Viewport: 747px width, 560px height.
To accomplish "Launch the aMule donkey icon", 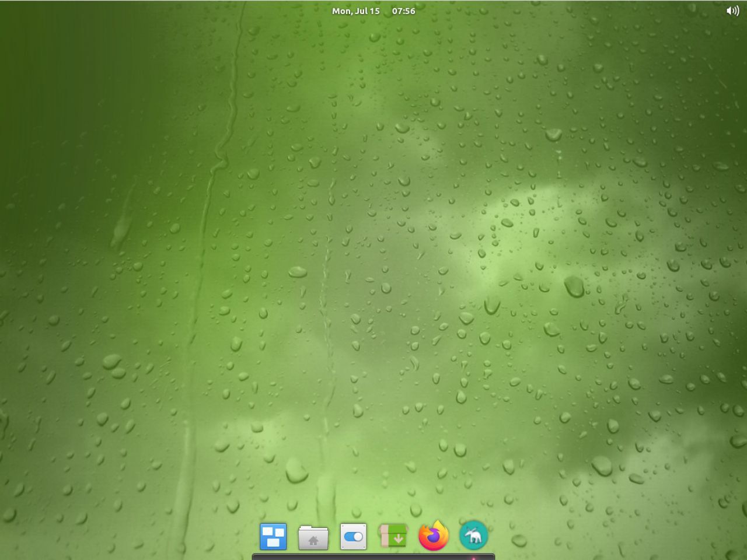I will click(x=473, y=535).
